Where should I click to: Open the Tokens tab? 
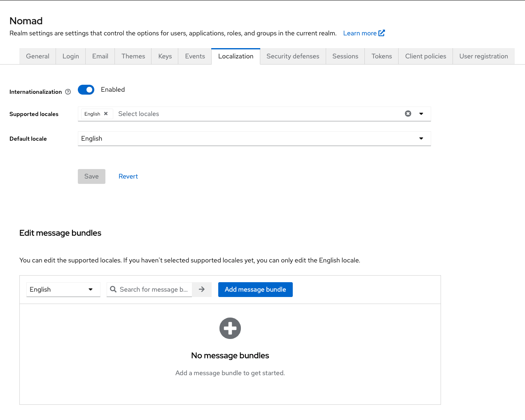382,56
